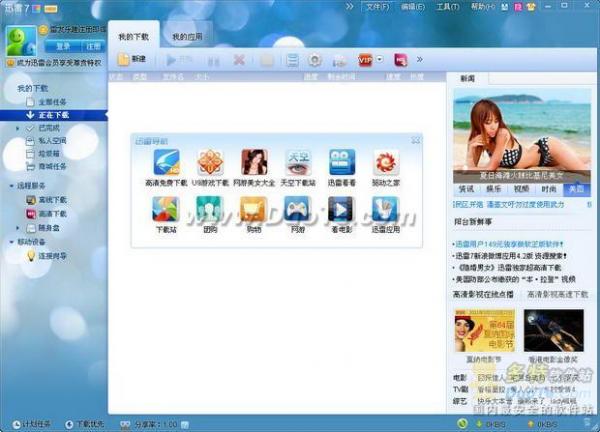Click the 驱动之家 navigation icon

tap(386, 163)
